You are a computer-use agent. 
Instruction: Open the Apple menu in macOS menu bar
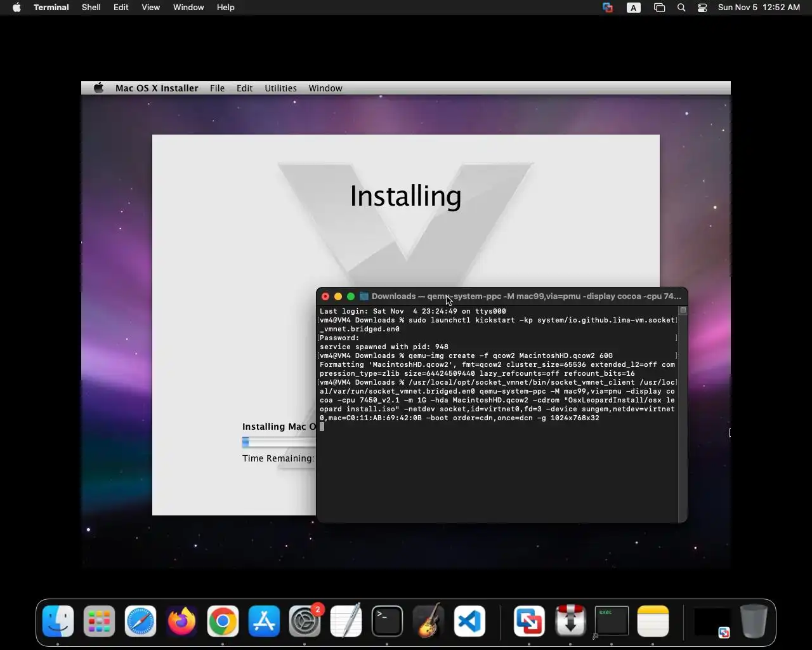click(16, 8)
